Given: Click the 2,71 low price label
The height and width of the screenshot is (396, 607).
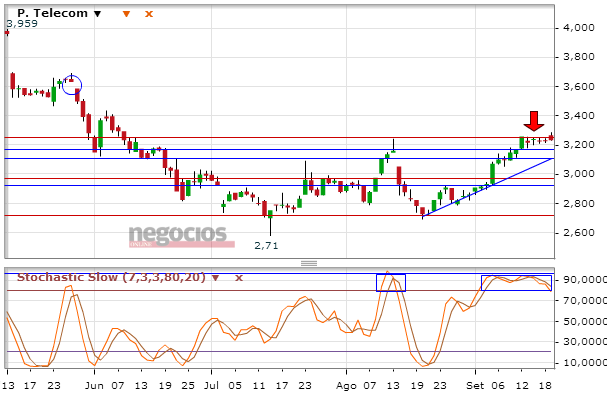Looking at the screenshot, I should pos(266,245).
